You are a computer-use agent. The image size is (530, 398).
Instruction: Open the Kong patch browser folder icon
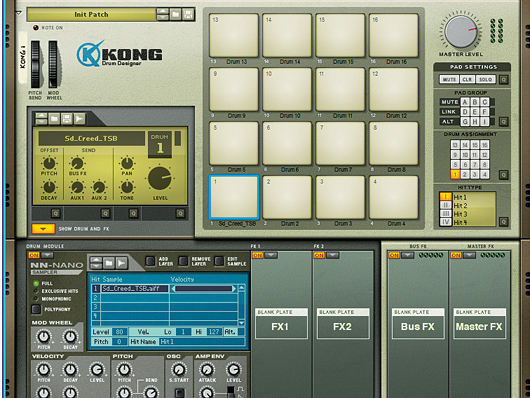[175, 15]
